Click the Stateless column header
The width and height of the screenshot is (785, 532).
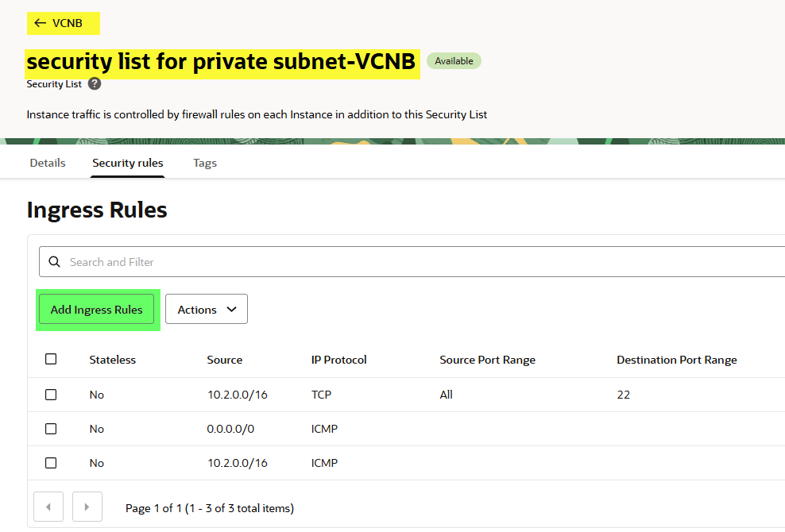pos(112,360)
